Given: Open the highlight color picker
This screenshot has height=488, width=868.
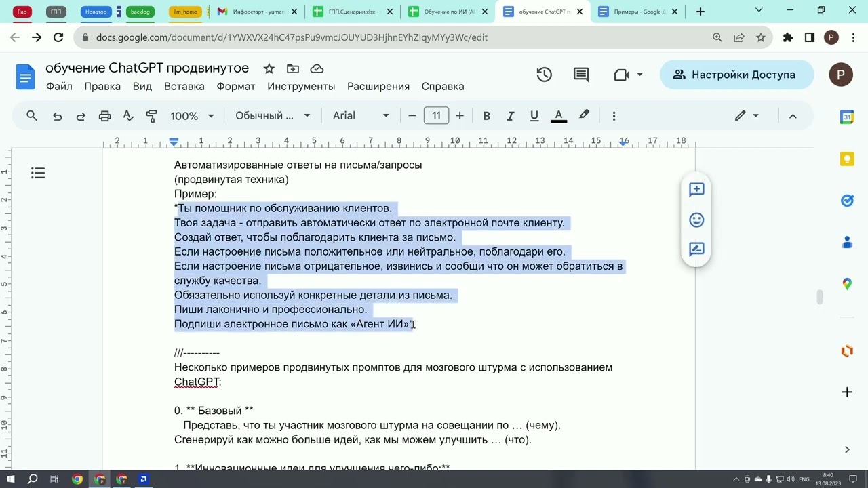Looking at the screenshot, I should click(x=584, y=116).
